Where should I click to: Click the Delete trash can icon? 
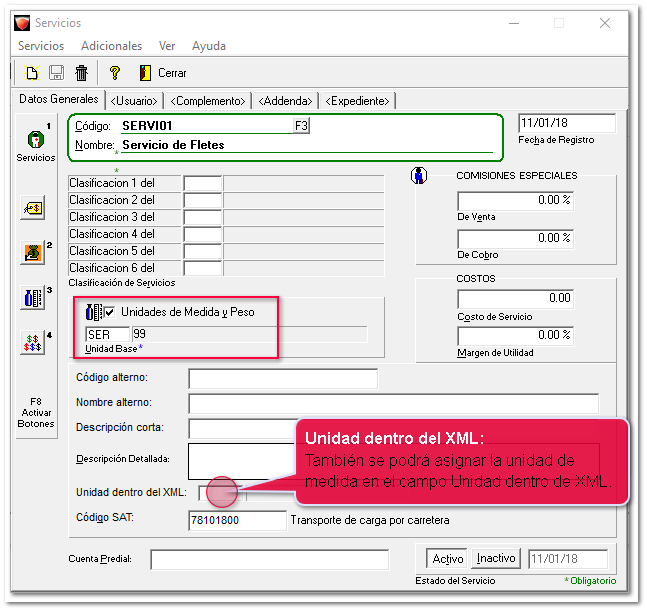(82, 73)
